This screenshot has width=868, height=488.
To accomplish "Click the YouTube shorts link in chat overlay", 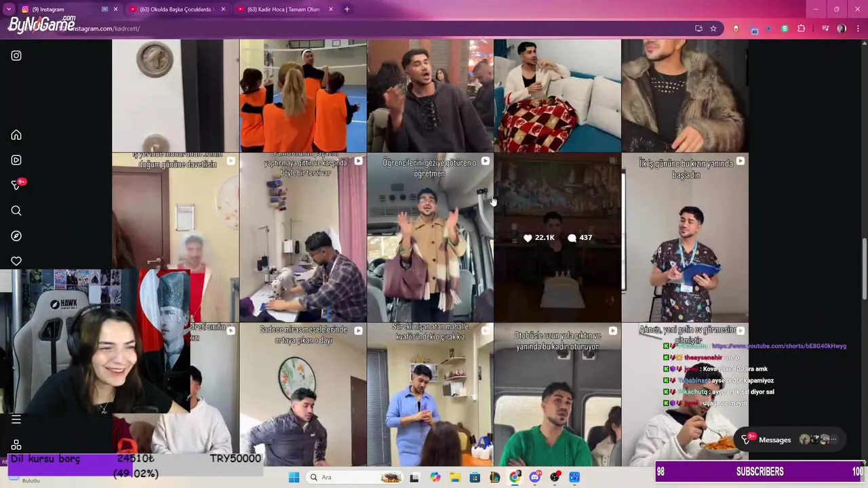I will coord(778,346).
